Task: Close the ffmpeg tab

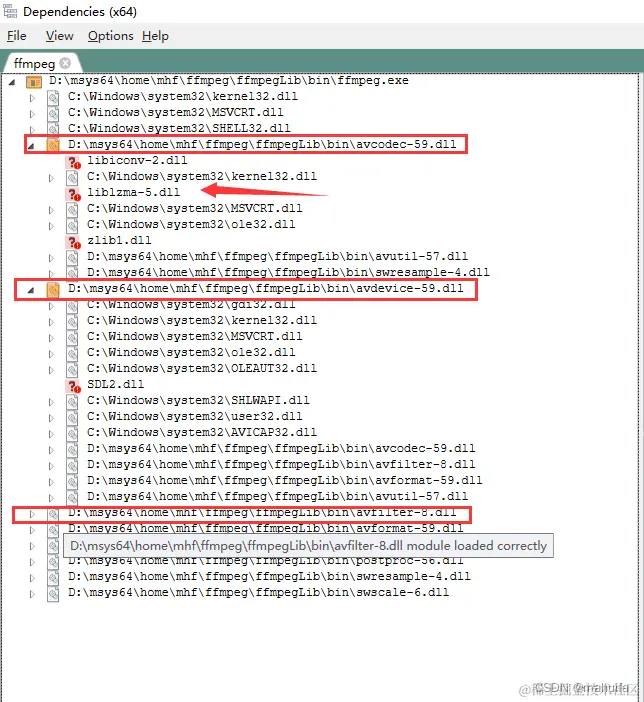Action: pyautogui.click(x=65, y=63)
